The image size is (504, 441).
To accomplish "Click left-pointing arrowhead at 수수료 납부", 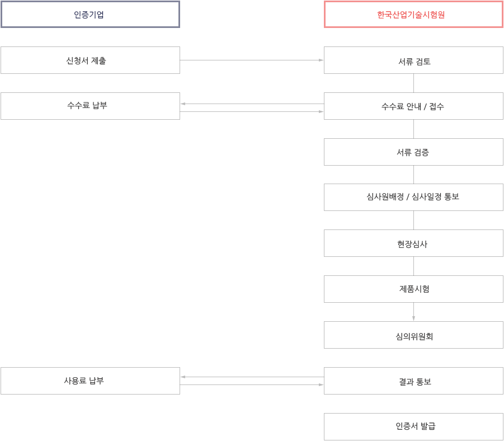I will pyautogui.click(x=183, y=104).
